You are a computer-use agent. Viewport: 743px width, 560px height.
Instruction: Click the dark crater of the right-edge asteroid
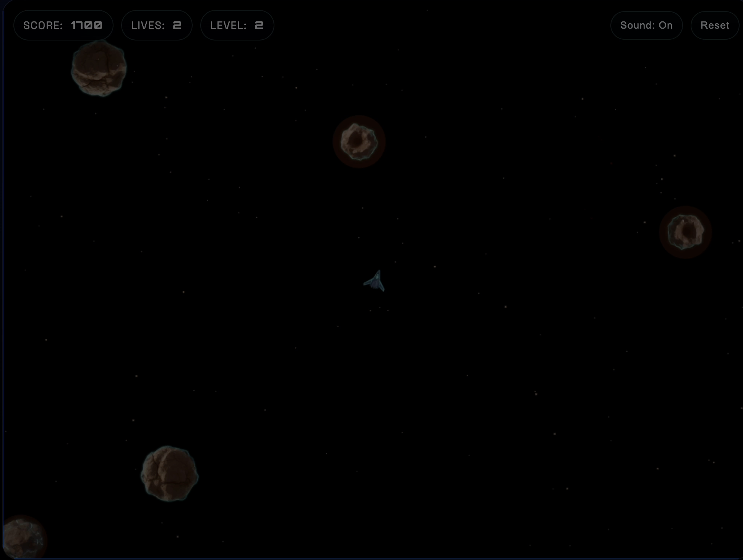tap(689, 231)
